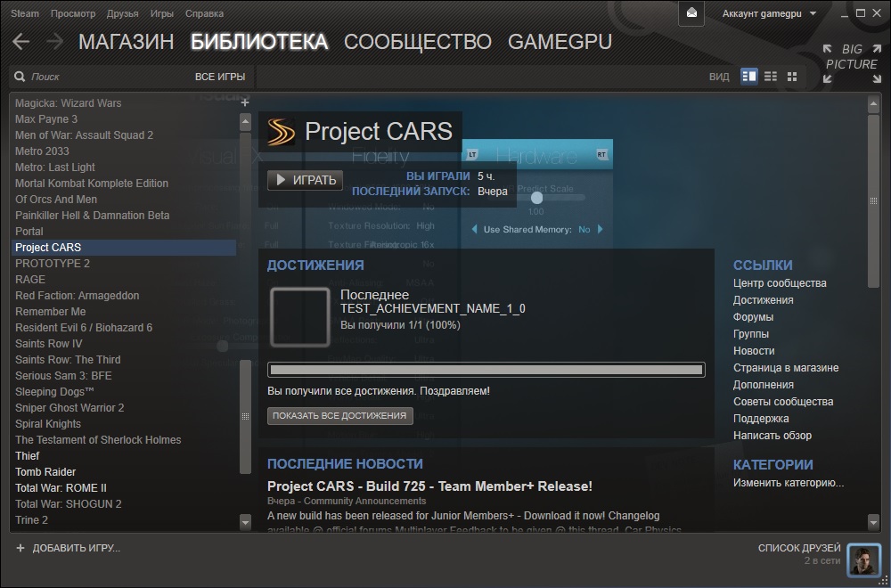Click the forward navigation arrow

pos(54,42)
